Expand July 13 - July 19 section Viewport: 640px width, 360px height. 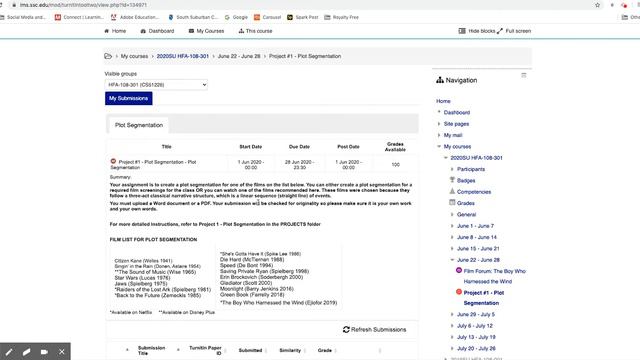click(x=452, y=337)
